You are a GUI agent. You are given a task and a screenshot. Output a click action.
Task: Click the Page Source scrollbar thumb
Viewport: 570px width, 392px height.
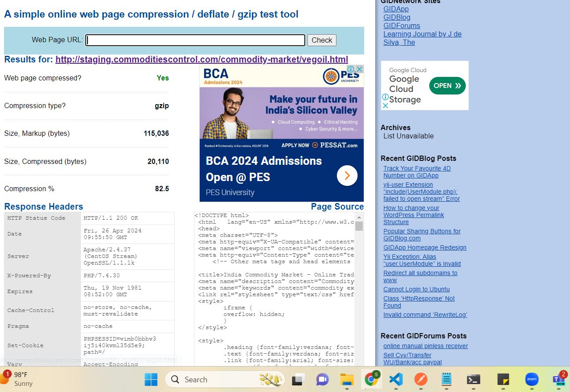(x=359, y=226)
